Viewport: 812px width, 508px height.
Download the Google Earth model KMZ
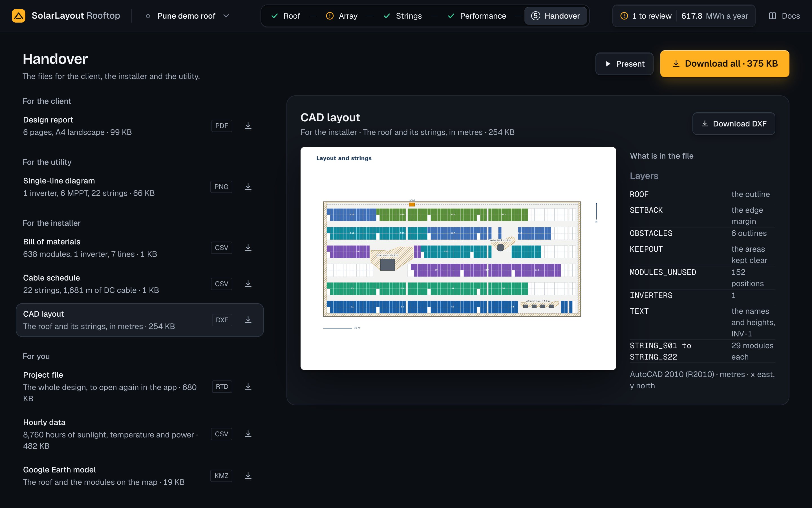coord(248,476)
